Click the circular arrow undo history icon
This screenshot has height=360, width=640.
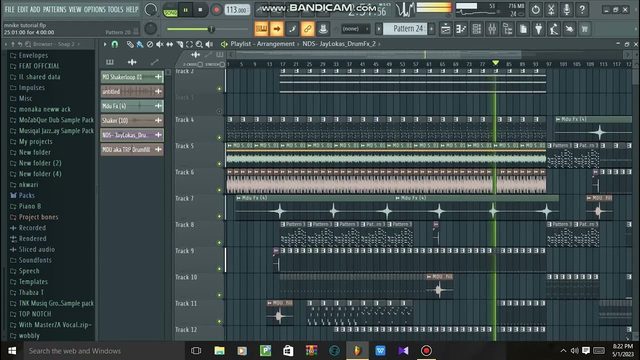pyautogui.click(x=536, y=9)
